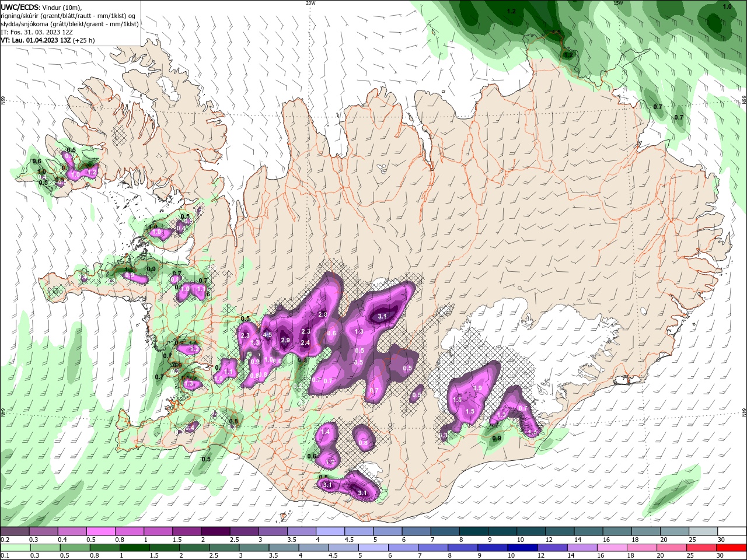The image size is (747, 560).
Task: Click the 'slydda/snjókoma' description line
Action: [69, 24]
